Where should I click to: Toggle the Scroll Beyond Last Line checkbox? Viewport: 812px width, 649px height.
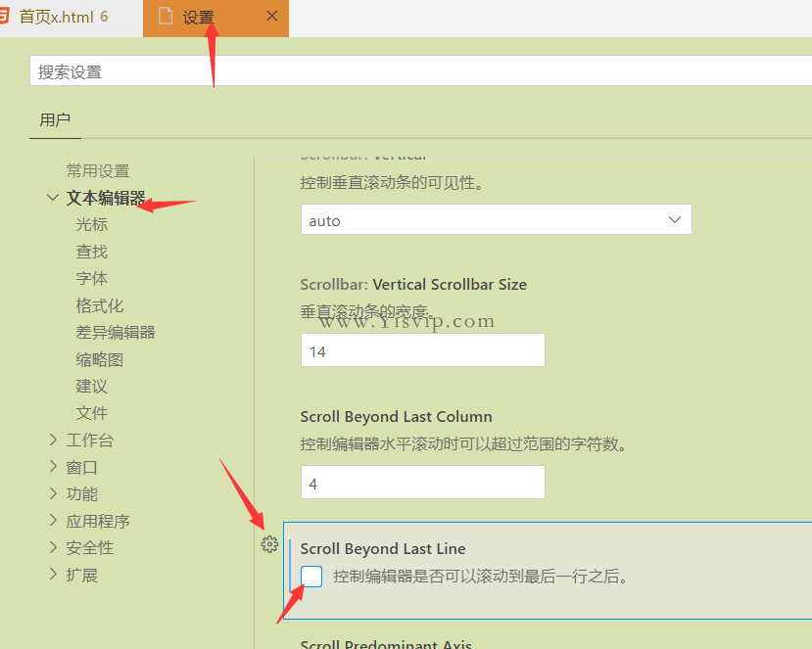[x=311, y=576]
